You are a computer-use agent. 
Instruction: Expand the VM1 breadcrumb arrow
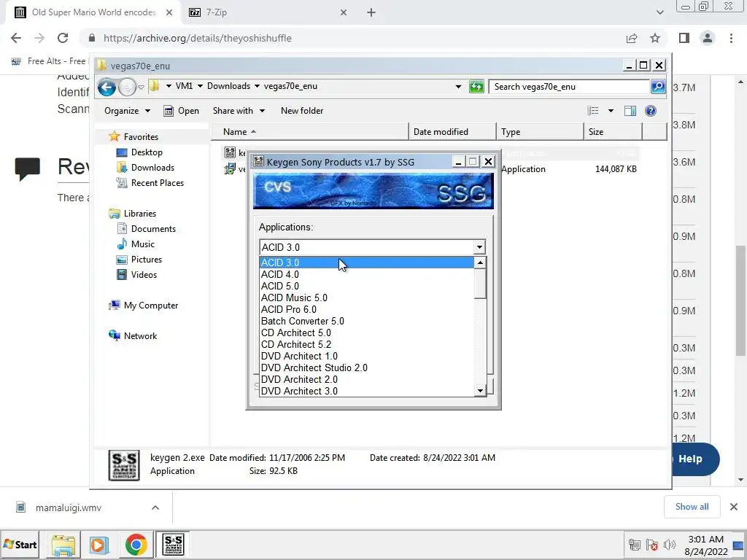(200, 86)
